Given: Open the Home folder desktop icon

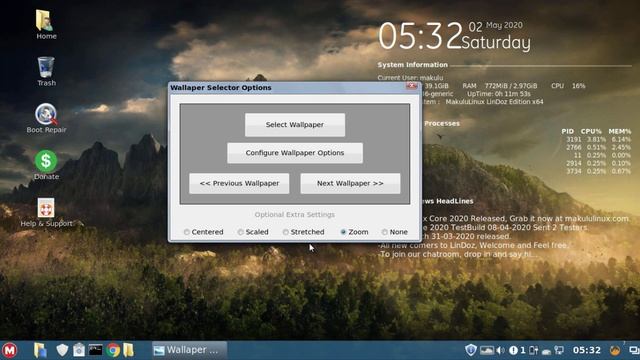Looking at the screenshot, I should click(x=46, y=24).
